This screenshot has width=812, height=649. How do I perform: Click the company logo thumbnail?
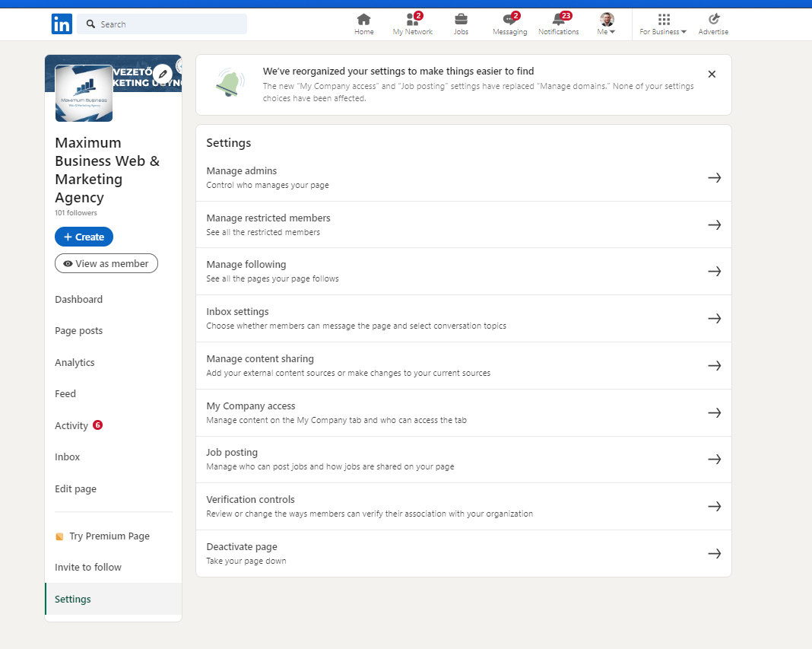84,94
